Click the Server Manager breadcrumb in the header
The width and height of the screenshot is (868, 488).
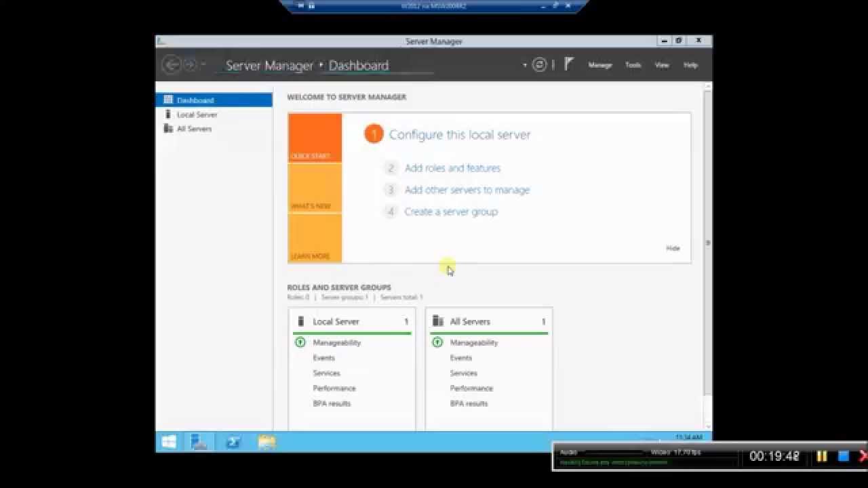click(269, 66)
